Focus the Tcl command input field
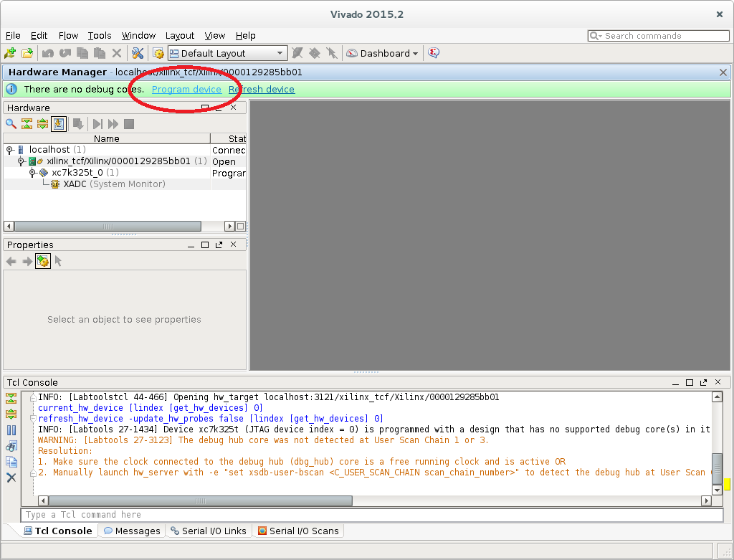This screenshot has width=734, height=560. click(x=372, y=515)
